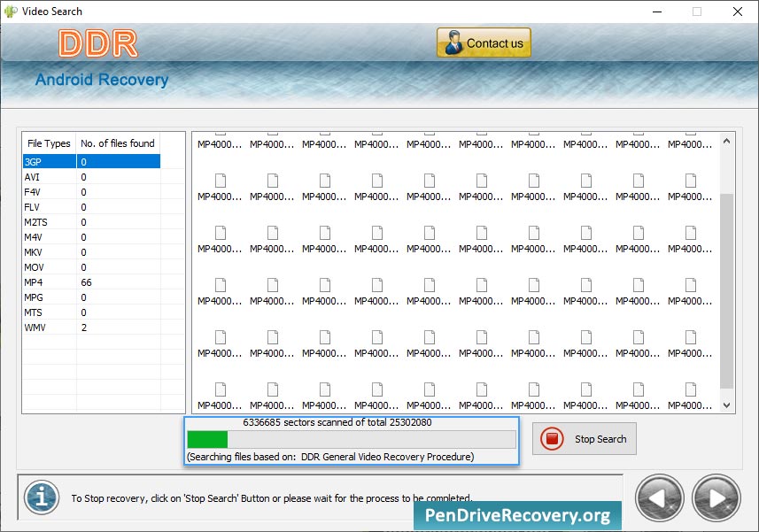Minimize the Video Search window
The width and height of the screenshot is (759, 532).
click(x=657, y=12)
